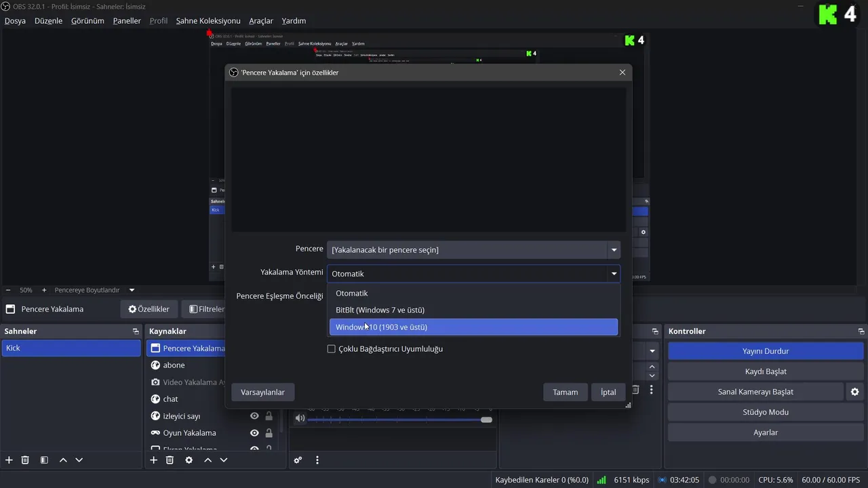Click stream signal strength bars in status bar
This screenshot has width=868, height=488.
[x=601, y=480]
